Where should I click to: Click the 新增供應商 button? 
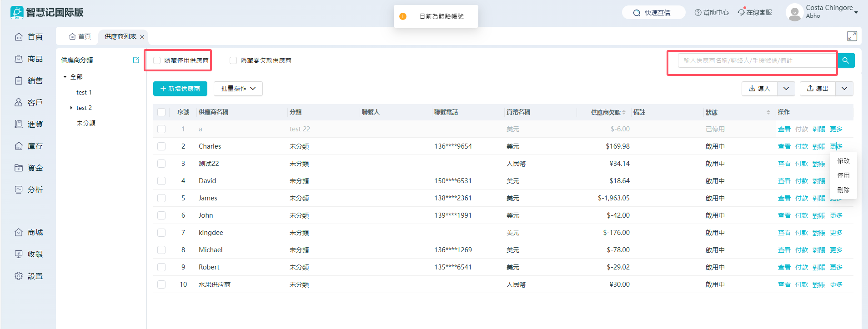[x=180, y=89]
